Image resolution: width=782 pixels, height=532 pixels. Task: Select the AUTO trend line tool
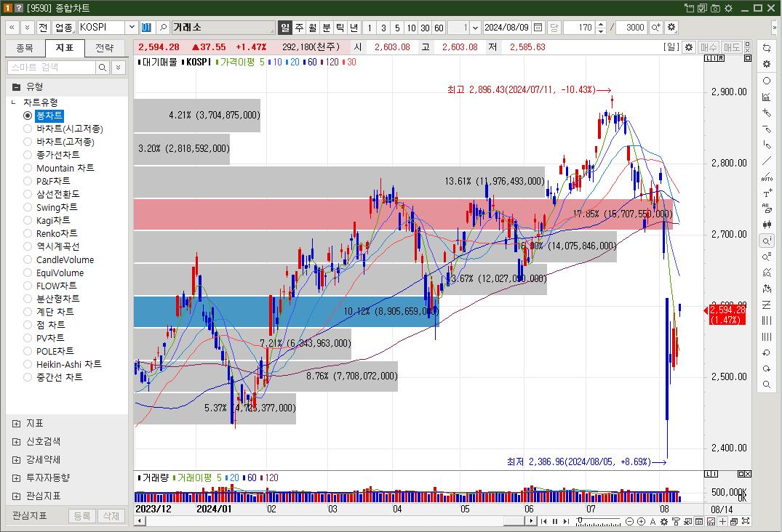coord(767,177)
